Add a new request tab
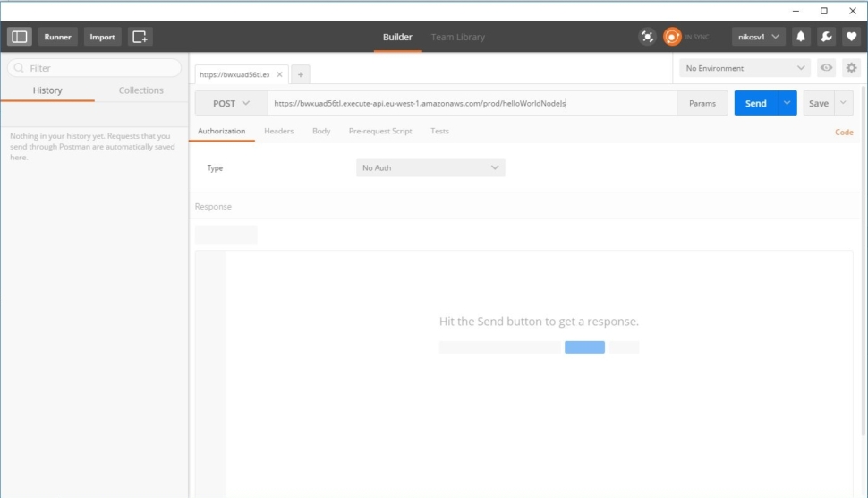The height and width of the screenshot is (498, 868). tap(301, 74)
